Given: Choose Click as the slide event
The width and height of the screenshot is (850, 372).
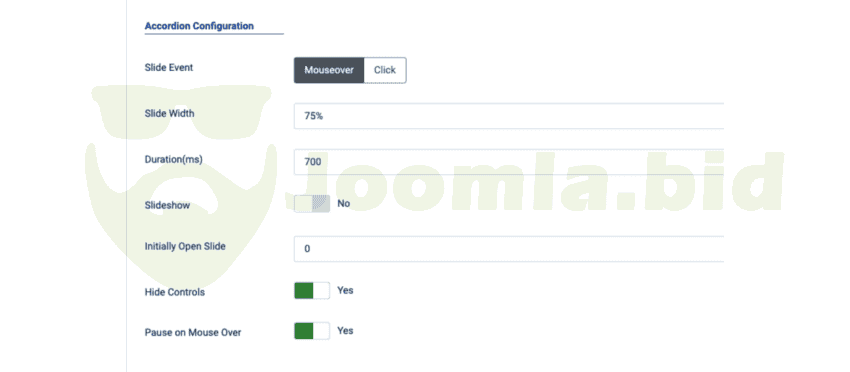Looking at the screenshot, I should (x=385, y=70).
